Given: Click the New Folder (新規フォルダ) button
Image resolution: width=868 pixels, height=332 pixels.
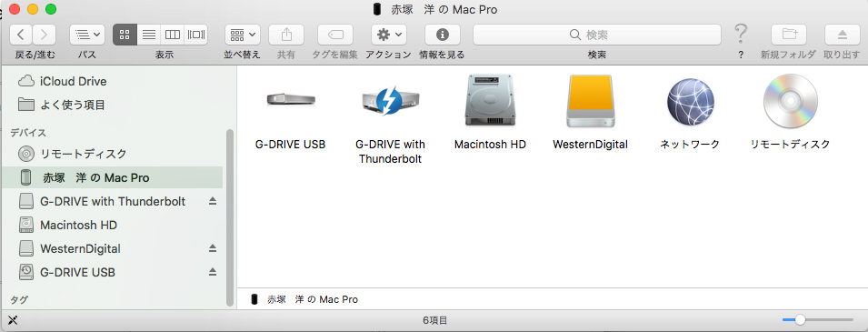Looking at the screenshot, I should (x=789, y=35).
